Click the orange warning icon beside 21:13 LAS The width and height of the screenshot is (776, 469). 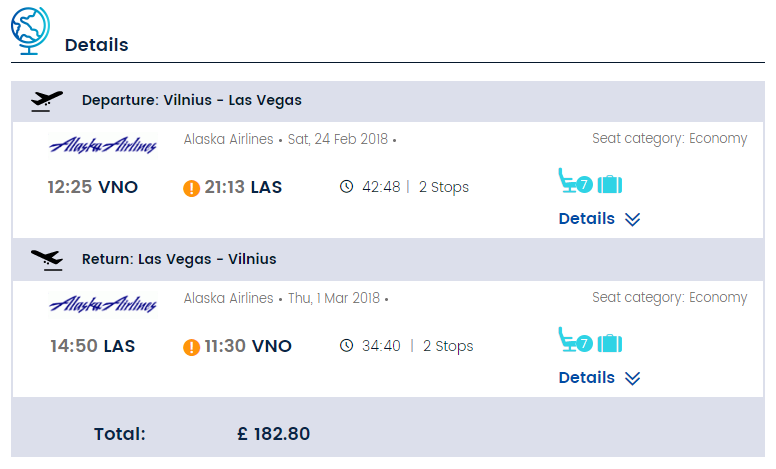pyautogui.click(x=192, y=188)
